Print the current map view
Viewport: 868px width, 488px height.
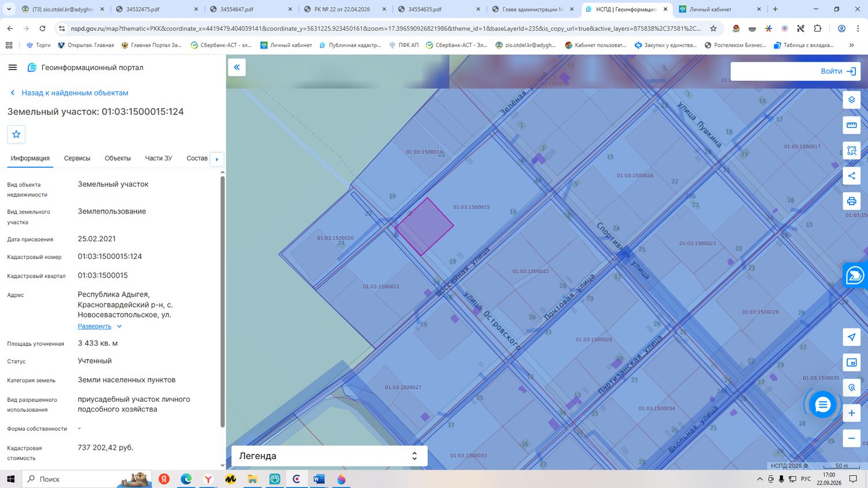[x=851, y=201]
